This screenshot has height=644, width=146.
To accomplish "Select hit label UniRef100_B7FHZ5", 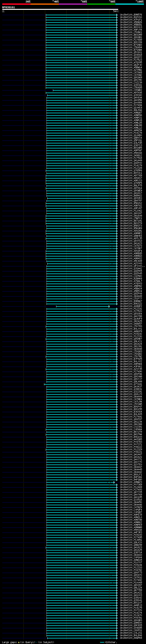I will (131, 359).
